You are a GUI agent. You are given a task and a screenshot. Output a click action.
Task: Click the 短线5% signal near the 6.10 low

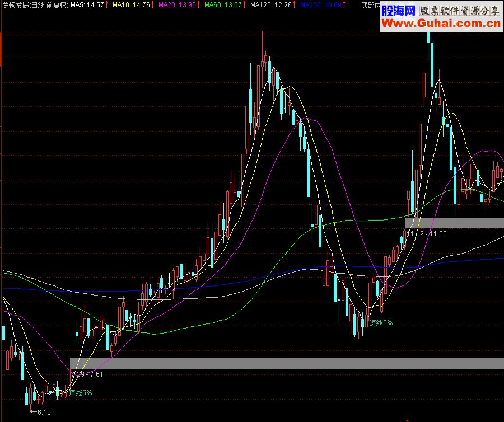[x=80, y=393]
